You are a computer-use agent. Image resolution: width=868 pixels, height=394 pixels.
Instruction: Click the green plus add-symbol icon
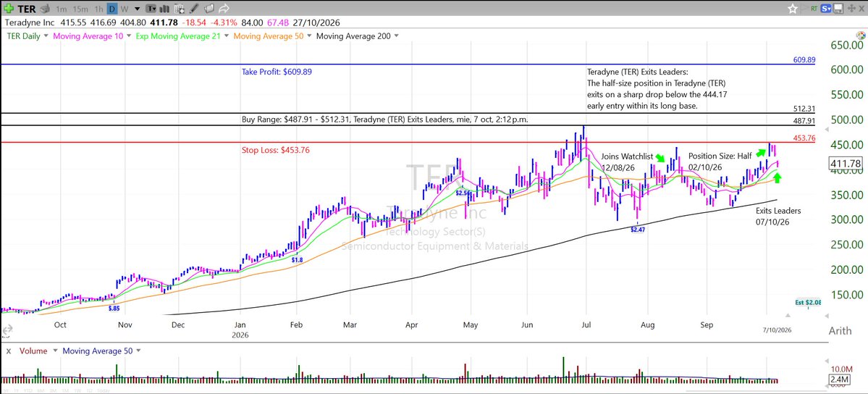[8, 9]
